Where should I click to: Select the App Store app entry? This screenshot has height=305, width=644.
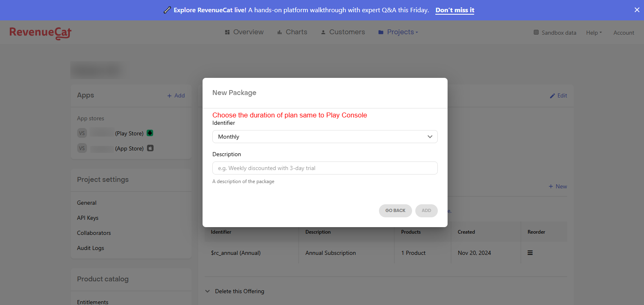115,148
